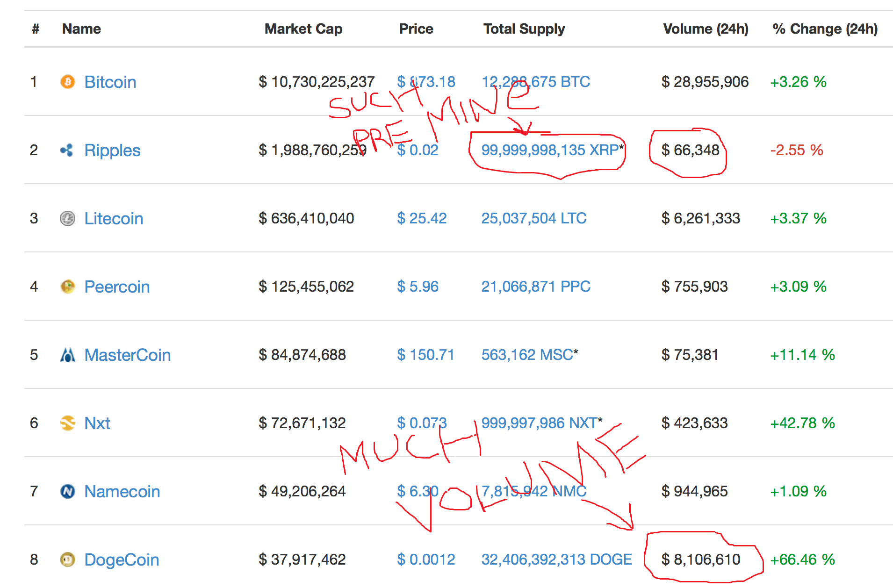Click Bitcoin market cap $ 10,730,225,237
Viewport: 893px width, 588px height.
point(317,82)
